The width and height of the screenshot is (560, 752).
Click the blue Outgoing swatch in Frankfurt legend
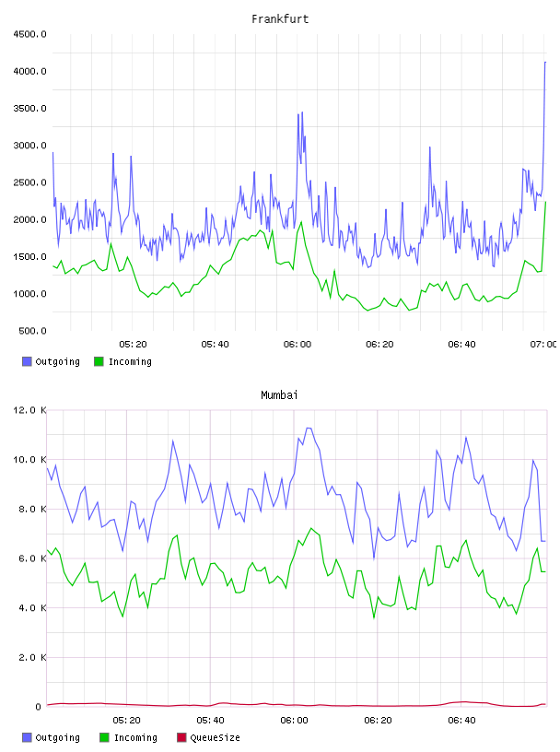(x=27, y=361)
